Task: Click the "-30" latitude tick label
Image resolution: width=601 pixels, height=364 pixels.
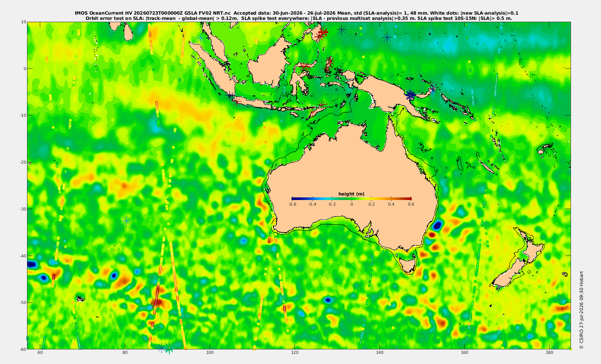Action: click(22, 209)
